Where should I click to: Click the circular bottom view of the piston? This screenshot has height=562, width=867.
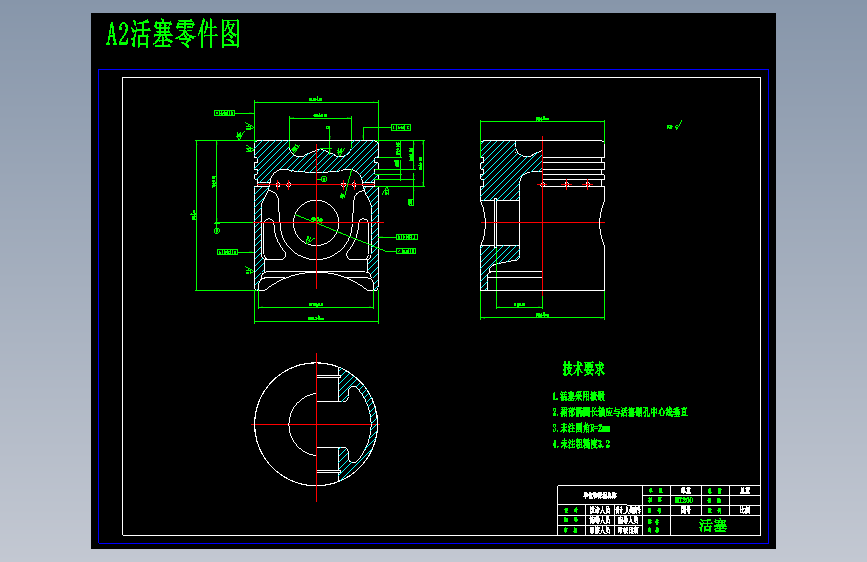pos(316,425)
